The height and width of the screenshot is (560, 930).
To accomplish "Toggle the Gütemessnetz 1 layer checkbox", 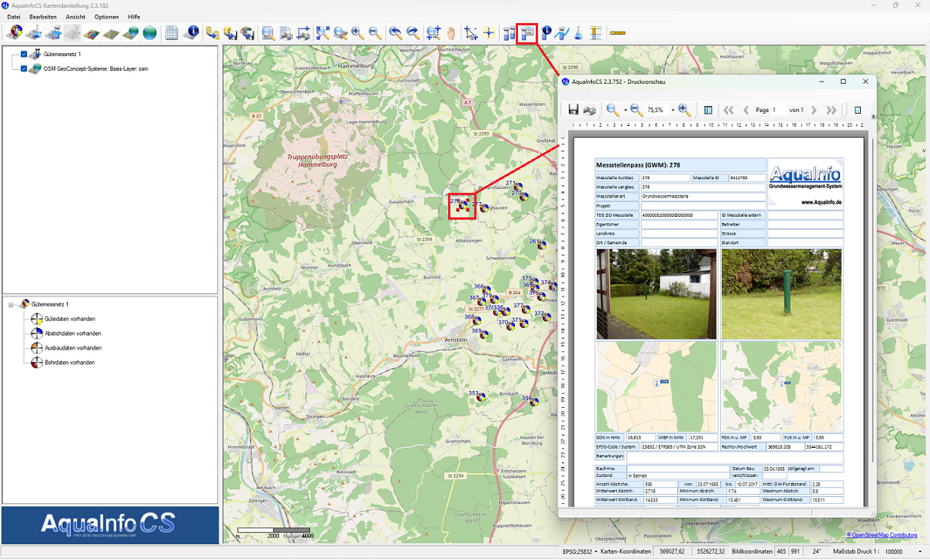I will [25, 54].
